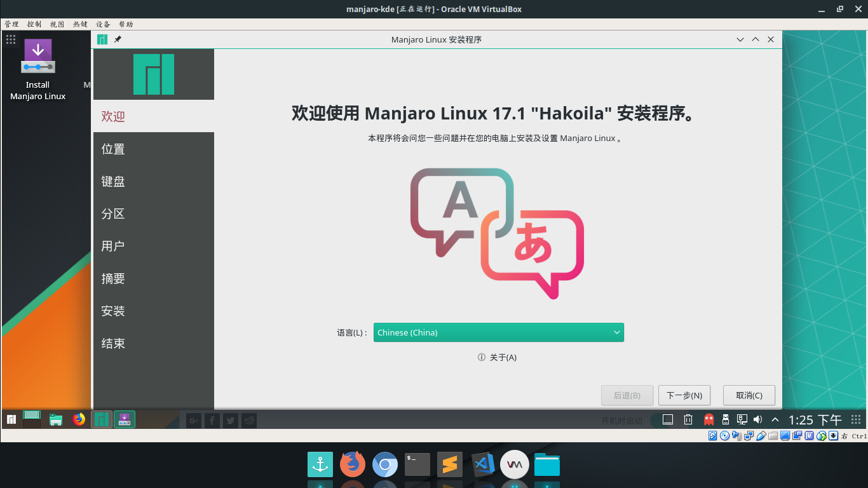
Task: Click the 关于(A) about link
Action: 497,357
